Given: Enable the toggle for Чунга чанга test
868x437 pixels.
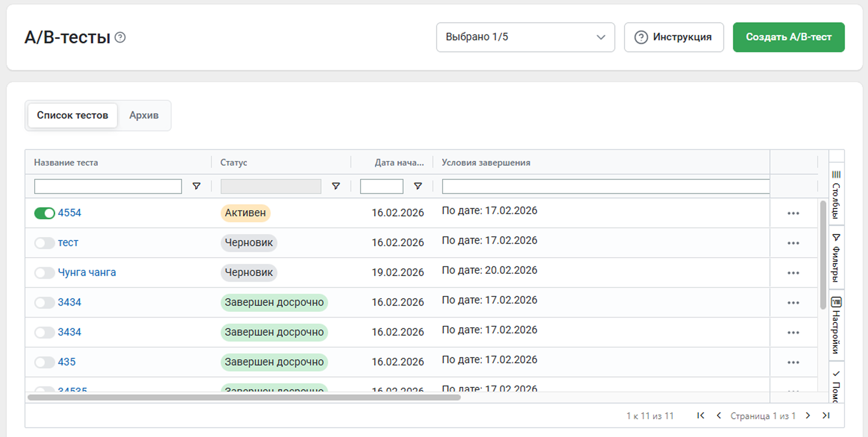Looking at the screenshot, I should pos(44,273).
